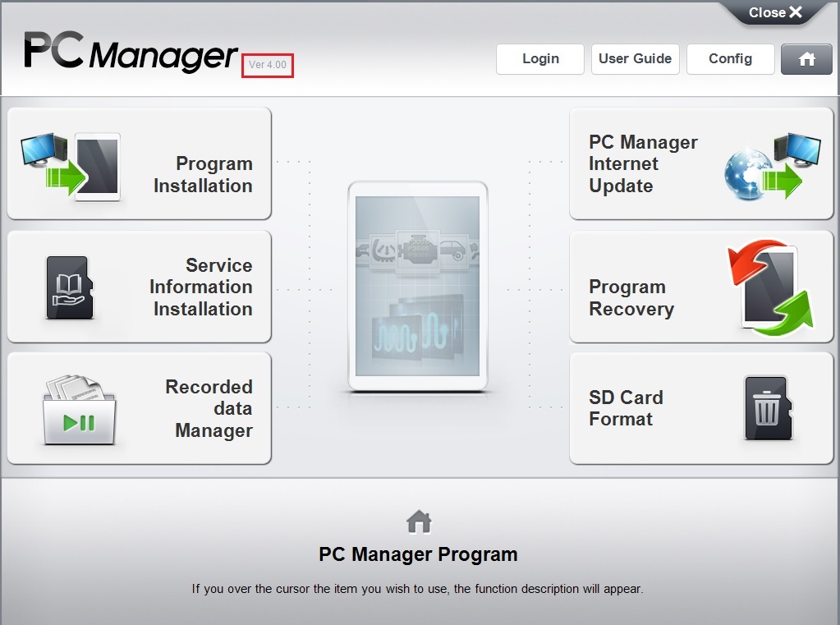Click the Recorded data folder play-pause icon
The image size is (840, 625).
point(79,410)
